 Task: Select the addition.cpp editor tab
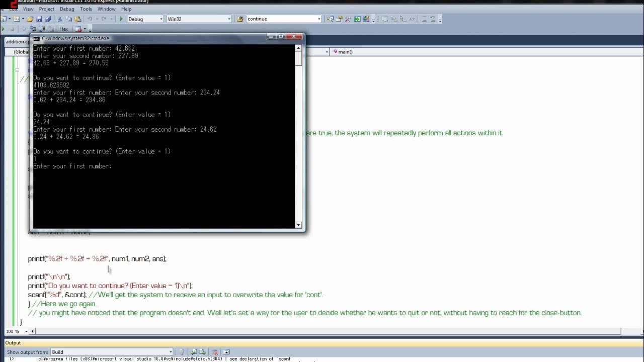click(17, 42)
